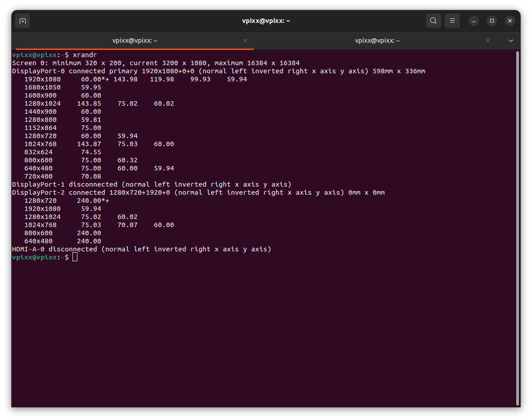Open the hamburger menu in the titlebar
This screenshot has width=532, height=420.
pos(452,20)
